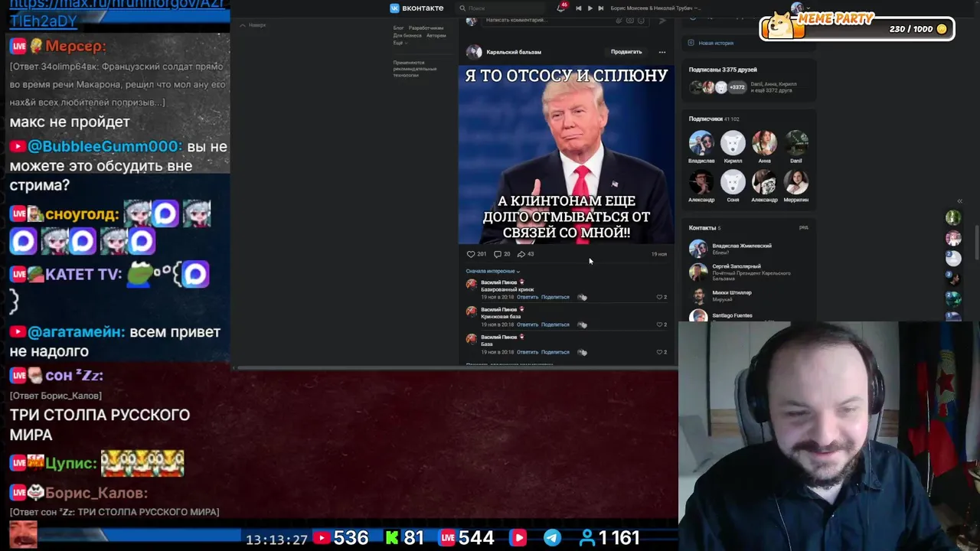Click the Kick icon showing 81 viewers

[392, 538]
